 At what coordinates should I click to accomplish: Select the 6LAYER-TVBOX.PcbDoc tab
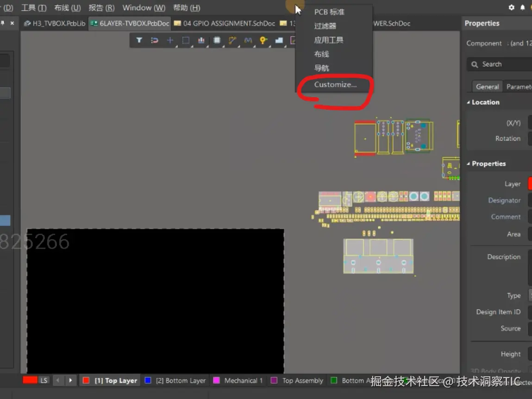pos(130,24)
